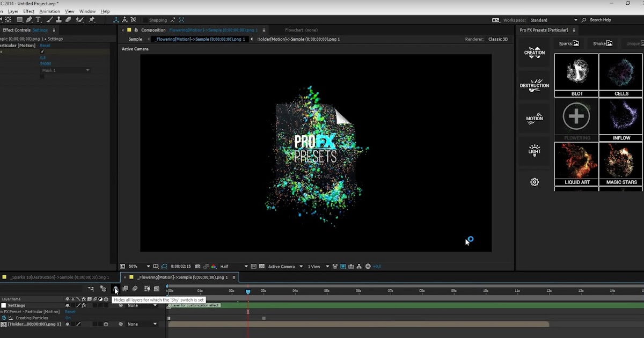Open the Animation menu
This screenshot has width=644, height=338.
49,11
